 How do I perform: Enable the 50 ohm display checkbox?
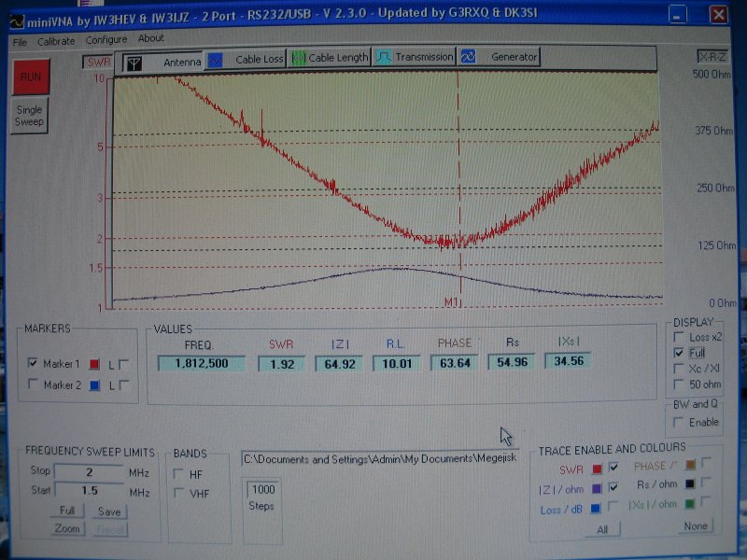pos(679,384)
